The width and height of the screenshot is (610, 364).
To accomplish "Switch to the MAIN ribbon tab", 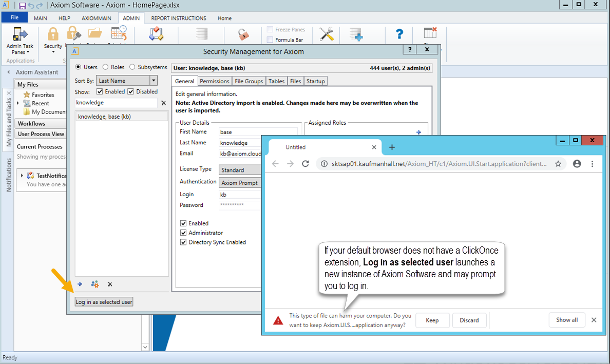I will point(41,18).
